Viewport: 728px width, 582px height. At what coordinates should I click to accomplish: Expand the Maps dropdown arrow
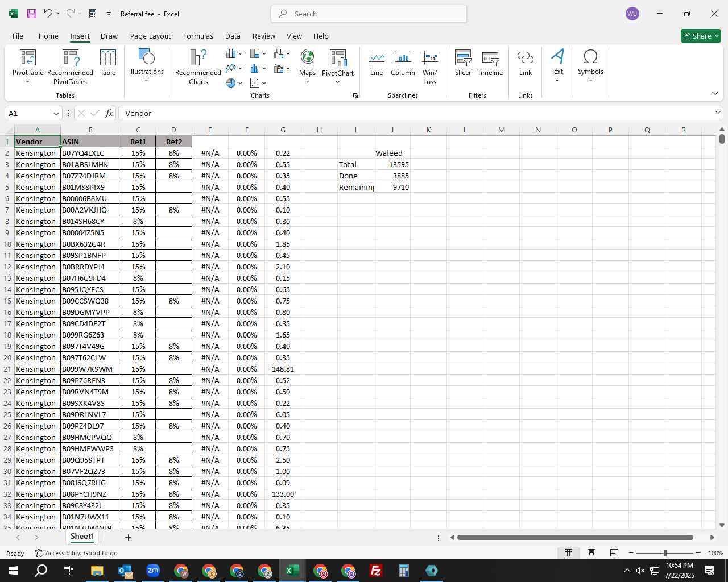pyautogui.click(x=307, y=82)
